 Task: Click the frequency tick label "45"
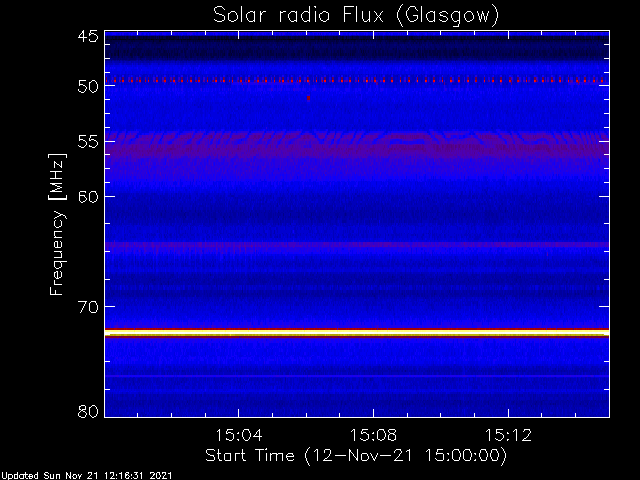click(88, 37)
